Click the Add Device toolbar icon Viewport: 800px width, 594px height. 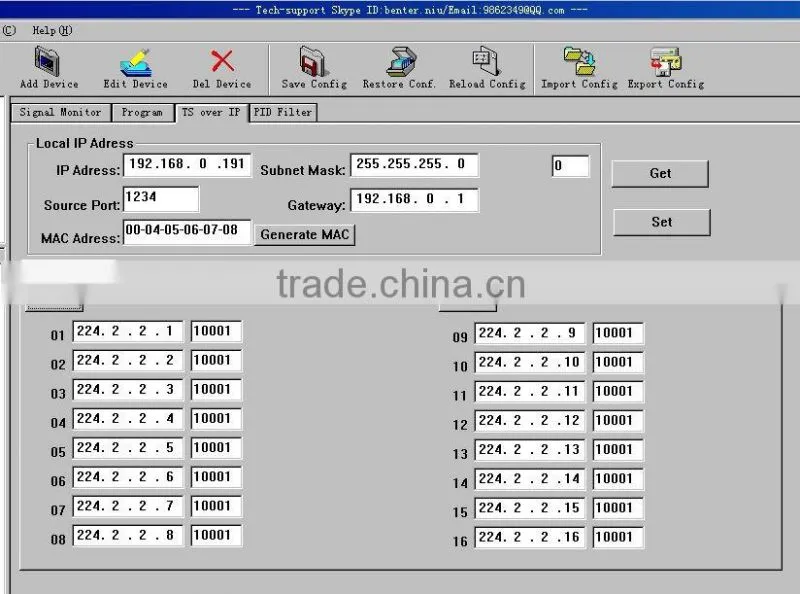click(x=47, y=62)
